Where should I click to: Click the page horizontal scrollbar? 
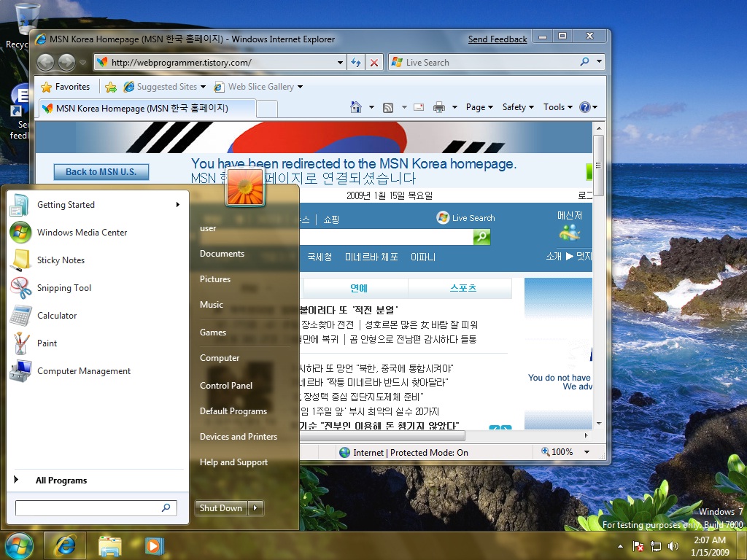(382, 436)
